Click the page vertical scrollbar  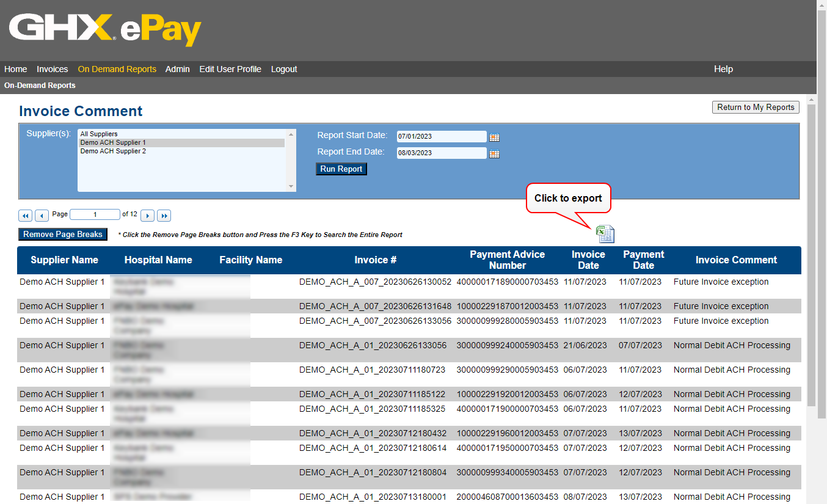point(811,257)
